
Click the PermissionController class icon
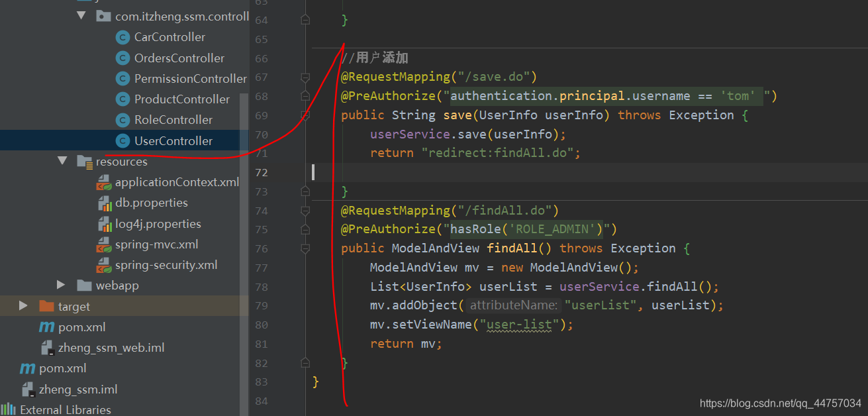[x=122, y=79]
